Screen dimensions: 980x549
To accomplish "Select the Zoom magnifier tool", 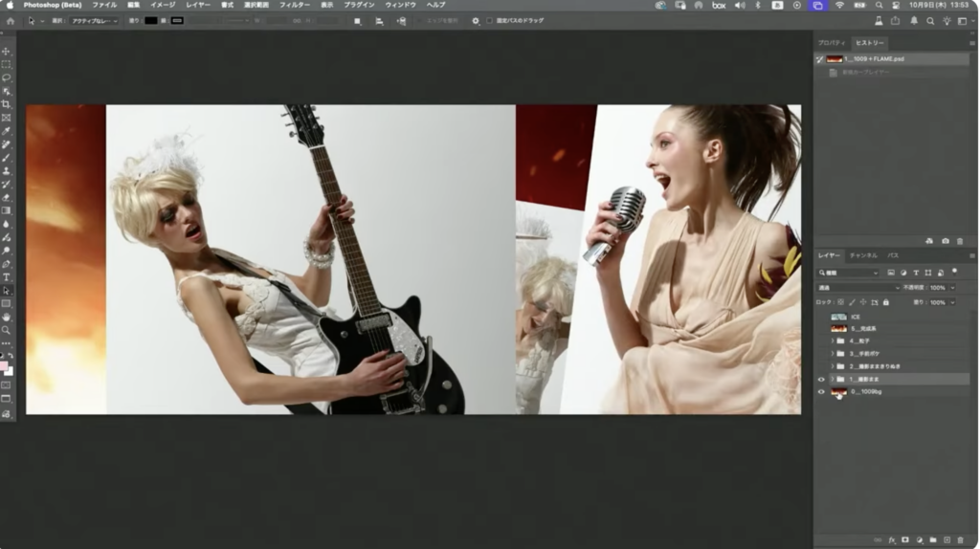I will coord(6,330).
